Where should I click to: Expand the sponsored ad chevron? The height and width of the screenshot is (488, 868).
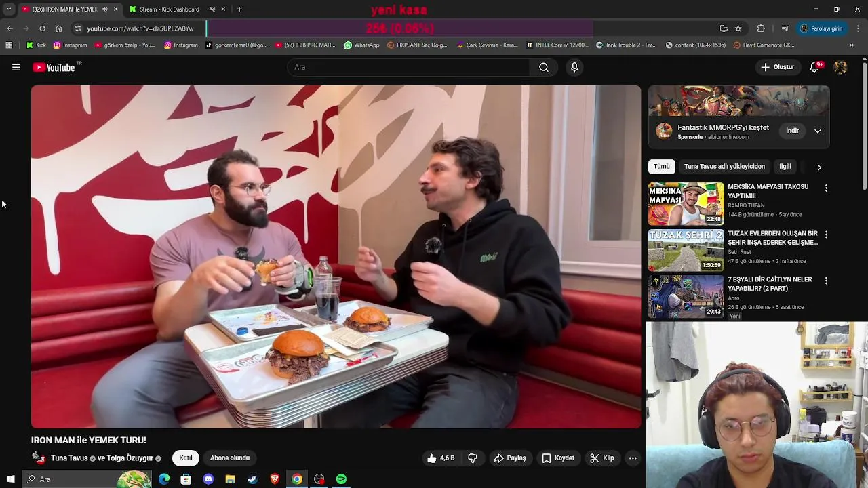pos(818,131)
